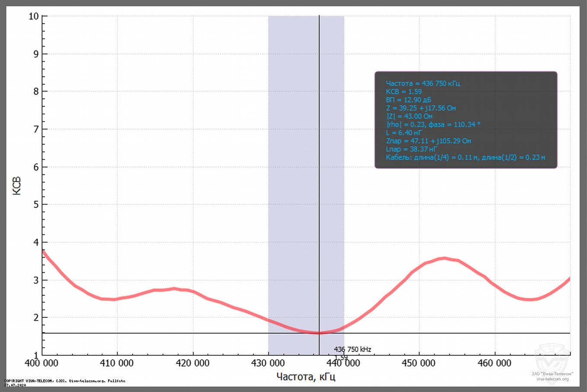Select the '|Z| = 43.00 Ом' readout

click(x=409, y=116)
